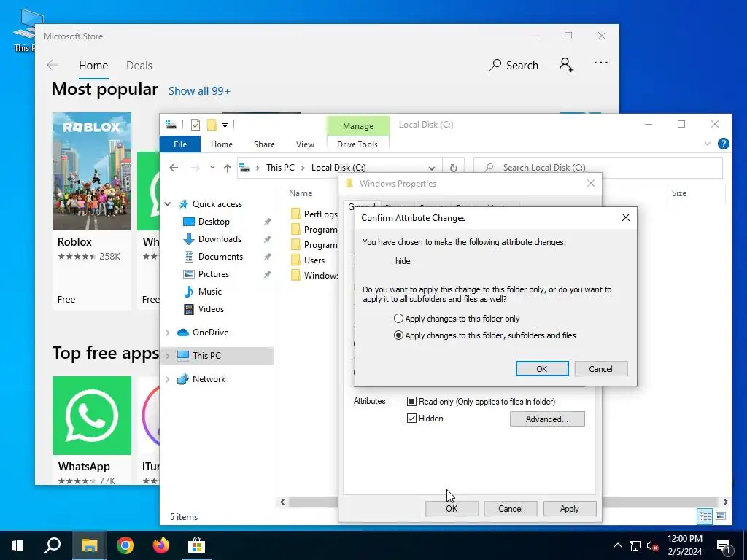Switch to details view layout icon
Viewport: 747px width, 560px height.
pos(705,516)
